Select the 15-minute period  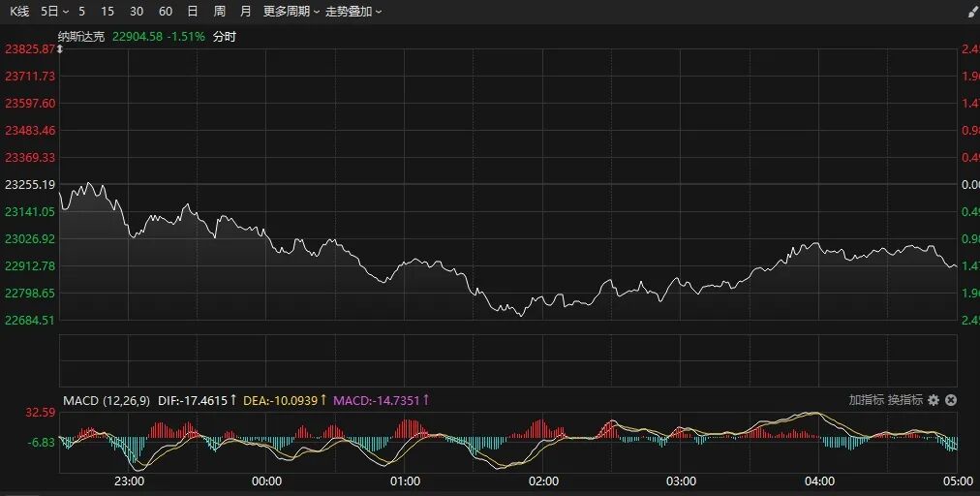pos(107,12)
